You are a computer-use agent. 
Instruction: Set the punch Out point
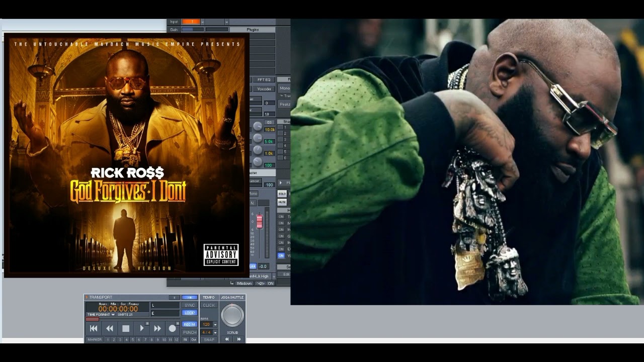point(194,339)
